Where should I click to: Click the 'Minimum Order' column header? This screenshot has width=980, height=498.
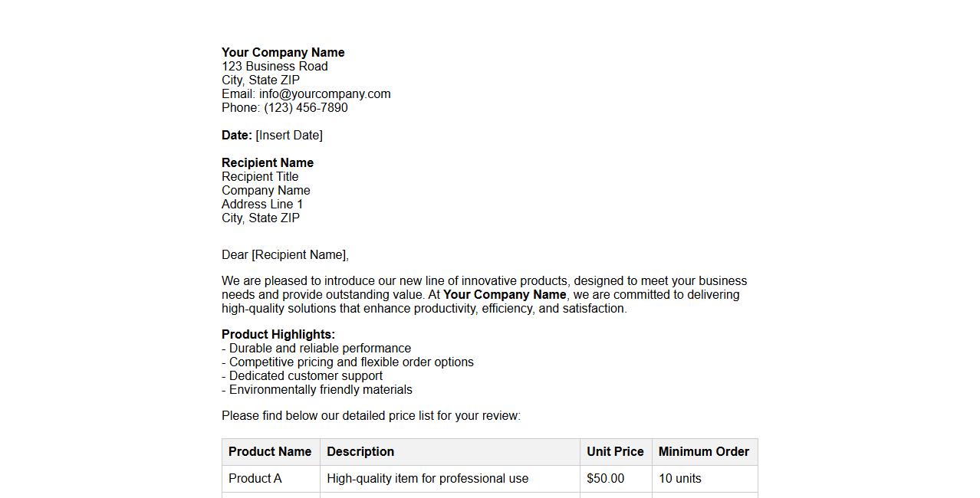coord(703,451)
